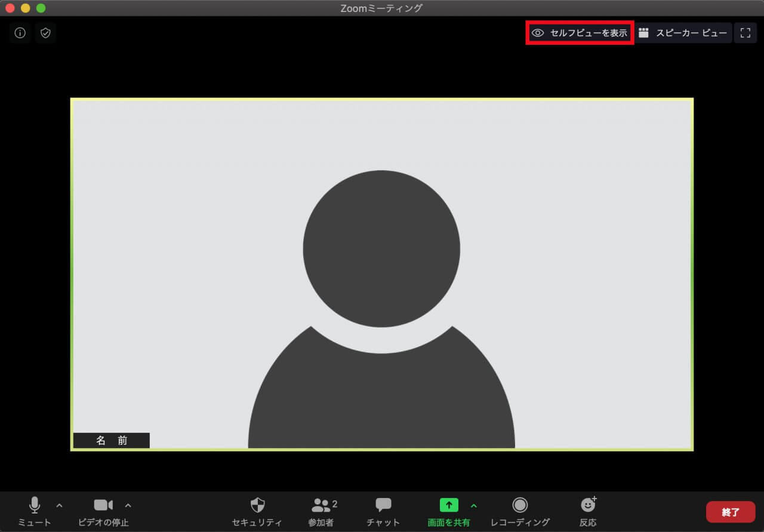Switch to Speaker View (スピーカー ビュー)
This screenshot has width=764, height=532.
(683, 33)
